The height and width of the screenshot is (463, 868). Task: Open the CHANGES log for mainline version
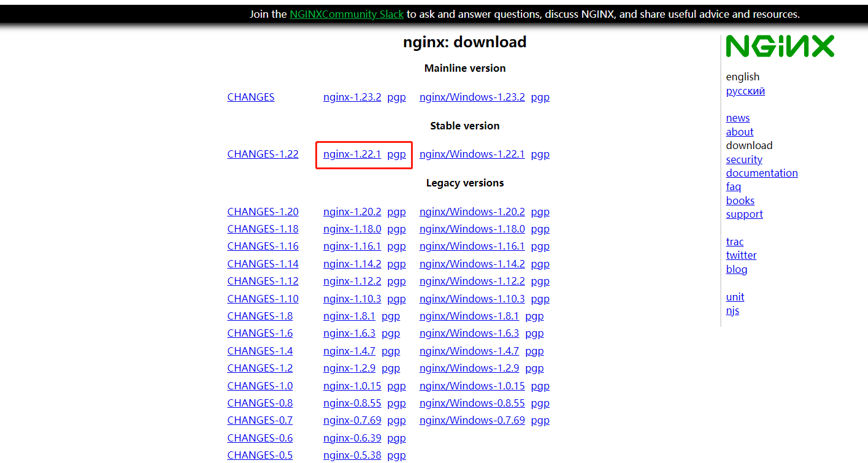point(251,96)
